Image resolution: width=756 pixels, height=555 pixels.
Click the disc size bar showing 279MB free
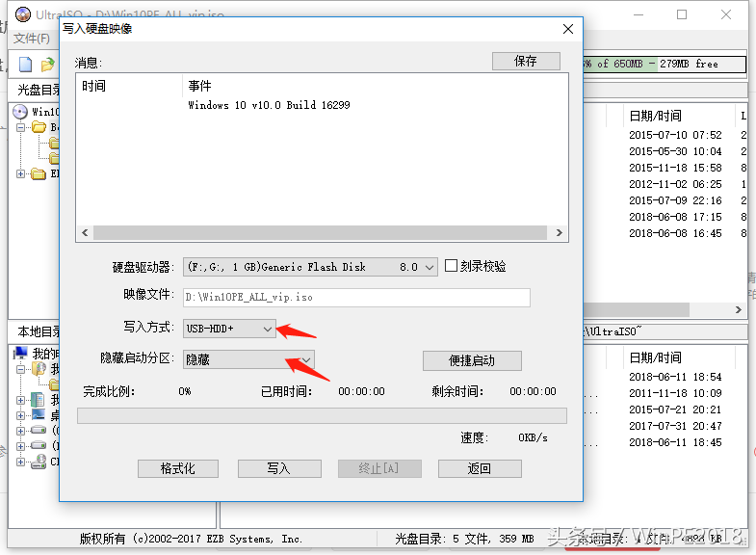664,64
